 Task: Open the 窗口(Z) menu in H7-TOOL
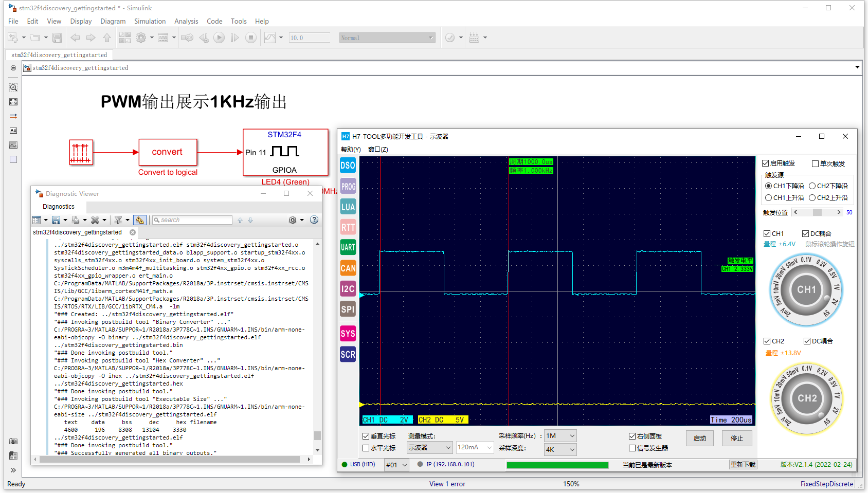pos(378,150)
